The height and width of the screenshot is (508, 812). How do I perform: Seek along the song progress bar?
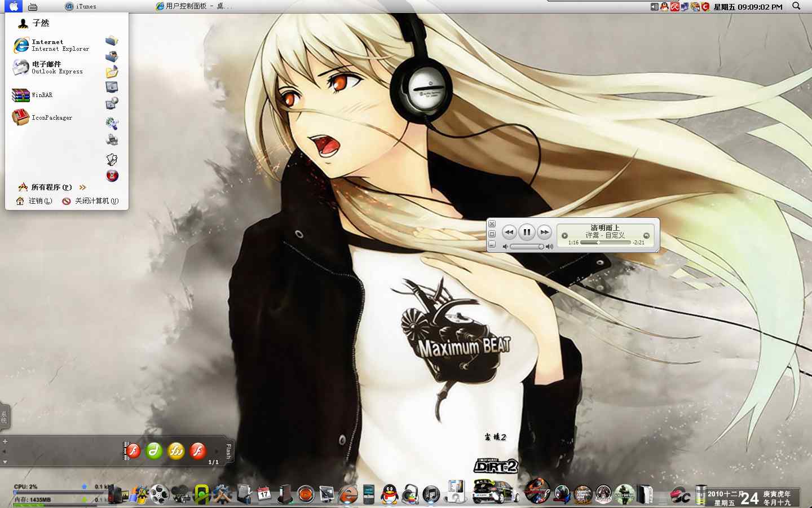coord(606,243)
